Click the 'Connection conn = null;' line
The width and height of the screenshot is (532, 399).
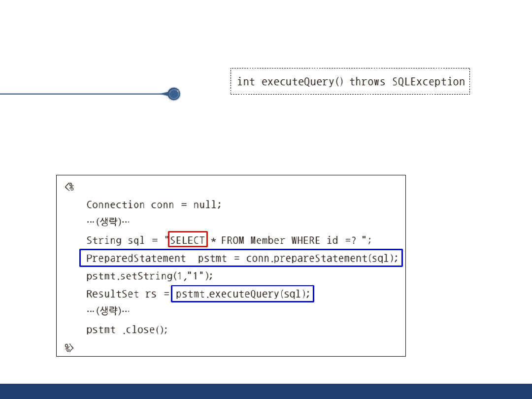[154, 205]
